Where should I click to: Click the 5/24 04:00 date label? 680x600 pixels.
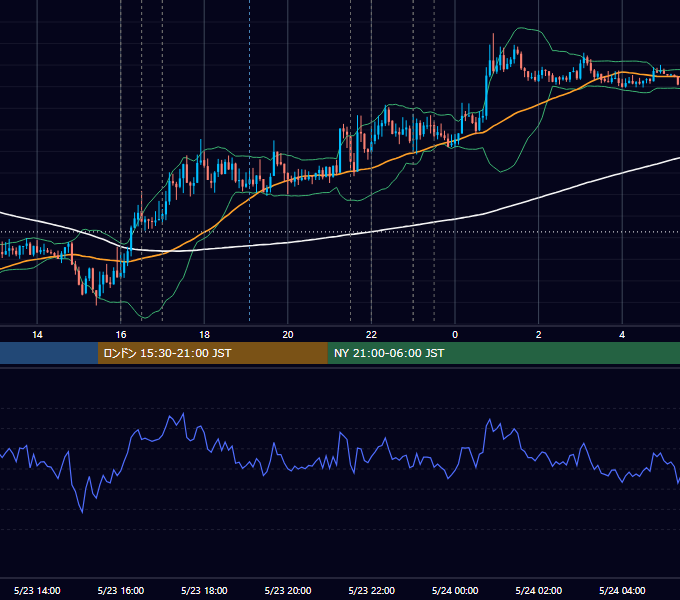click(x=622, y=590)
